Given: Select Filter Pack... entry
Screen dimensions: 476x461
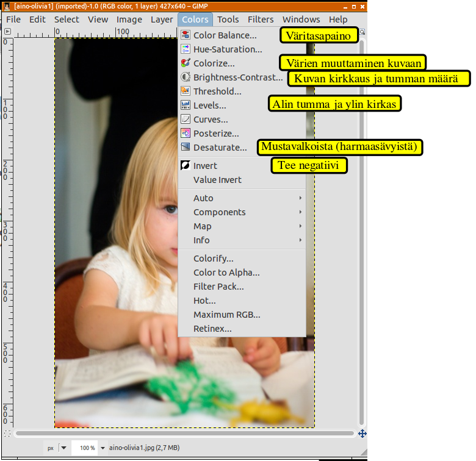Looking at the screenshot, I should 242,287.
